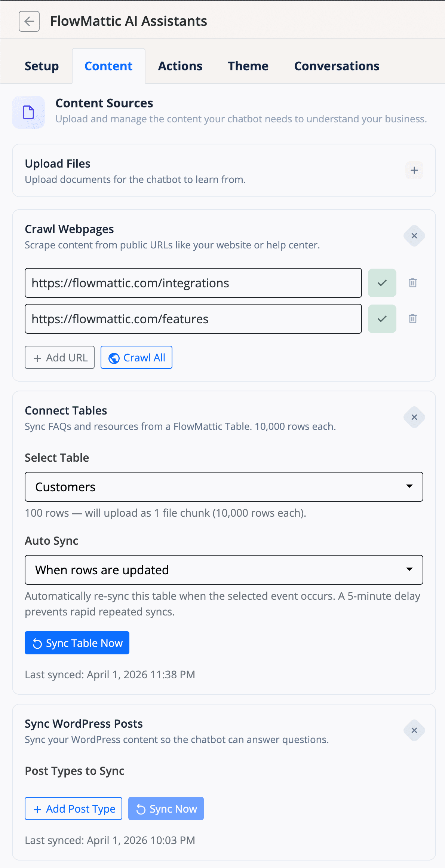This screenshot has width=445, height=868.
Task: Click the back arrow icon
Action: pyautogui.click(x=29, y=21)
